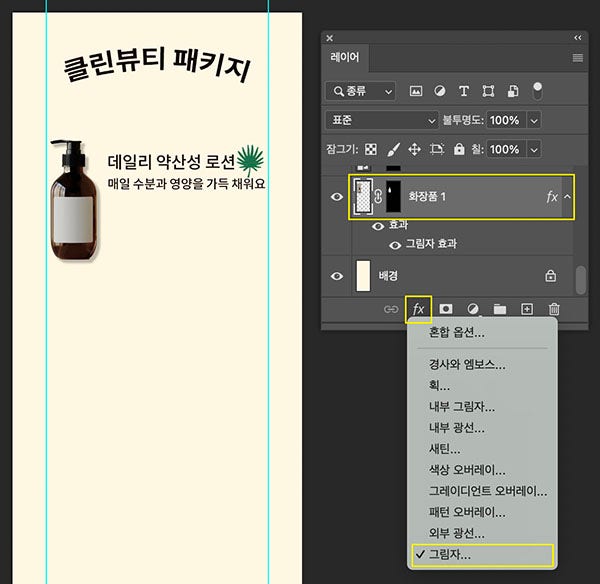Choose 획... stroke from the menu
Screen dimensions: 600x584
click(x=439, y=385)
